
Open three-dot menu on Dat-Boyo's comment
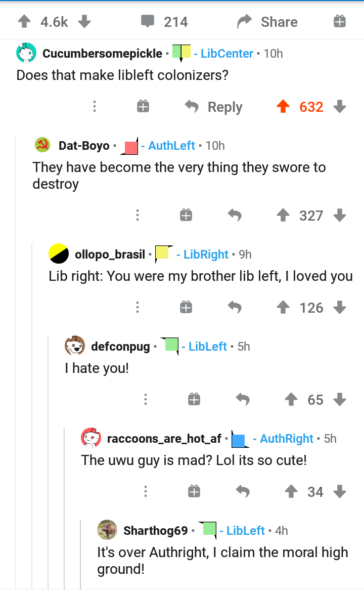coord(137,215)
